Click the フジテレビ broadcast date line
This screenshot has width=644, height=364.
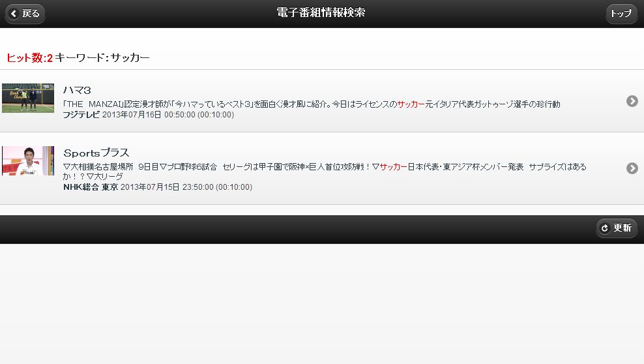[x=148, y=115]
